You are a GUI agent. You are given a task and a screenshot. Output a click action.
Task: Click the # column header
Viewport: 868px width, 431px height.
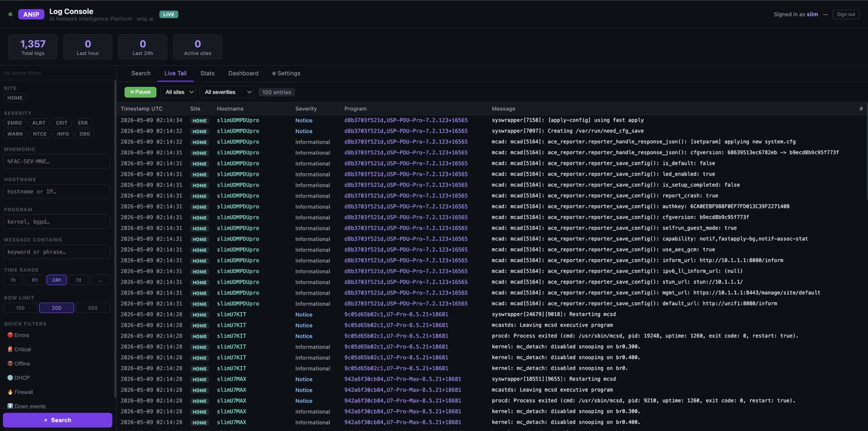pos(861,108)
